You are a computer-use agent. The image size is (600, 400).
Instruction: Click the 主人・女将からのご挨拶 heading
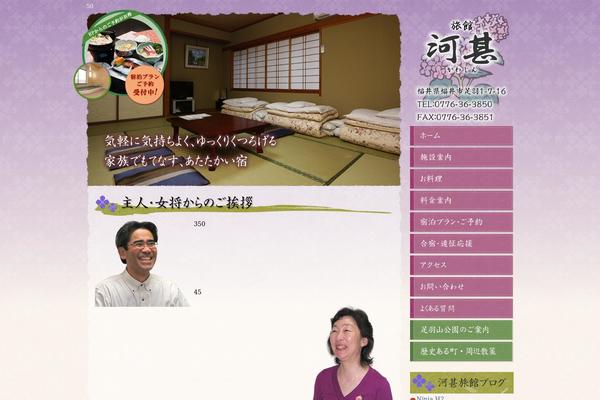pyautogui.click(x=187, y=202)
